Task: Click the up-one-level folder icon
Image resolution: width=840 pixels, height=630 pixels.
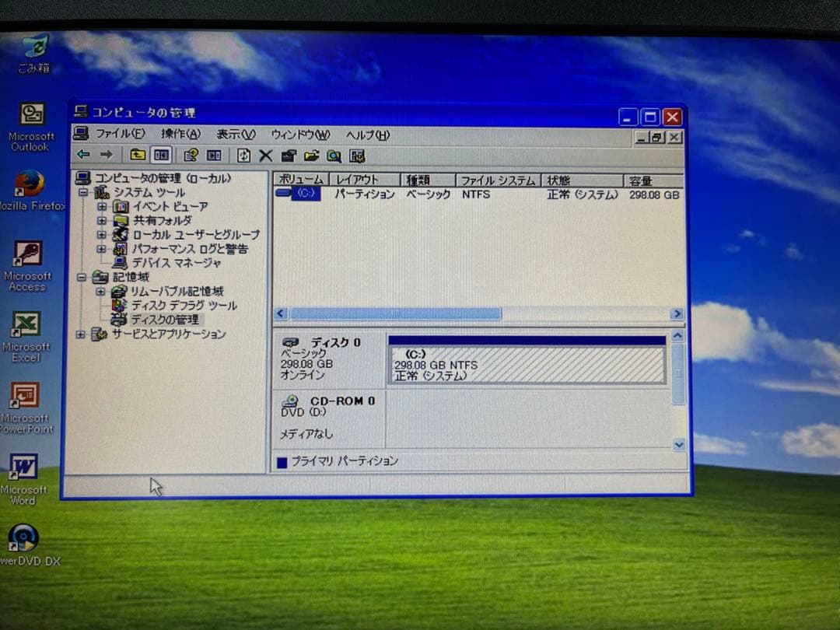Action: pyautogui.click(x=137, y=156)
